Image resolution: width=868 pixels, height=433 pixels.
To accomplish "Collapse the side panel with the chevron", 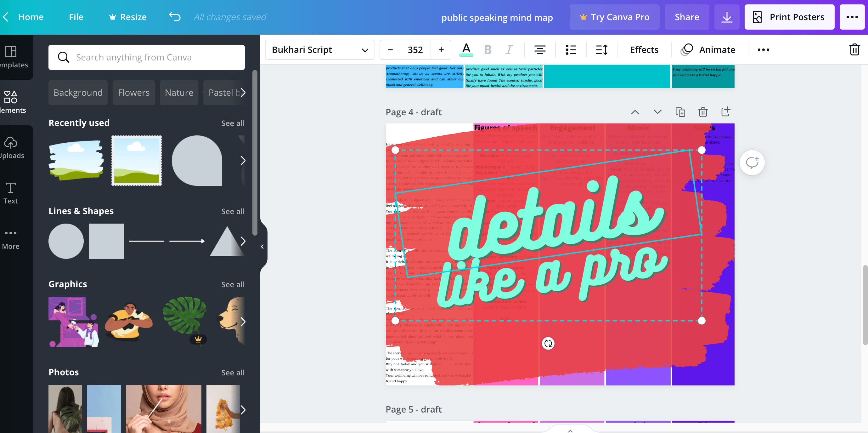I will [x=262, y=246].
